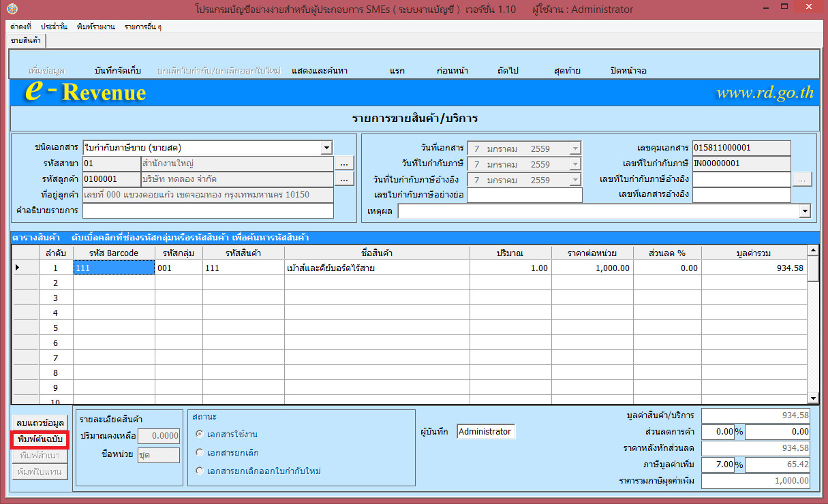Screen dimensions: 828x504
Task: Click Barcode cell 111 in row 1
Action: coord(114,268)
